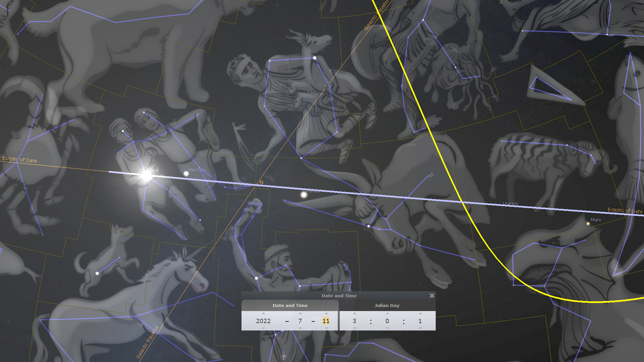Decrease the hour with down arrow

tap(355, 328)
